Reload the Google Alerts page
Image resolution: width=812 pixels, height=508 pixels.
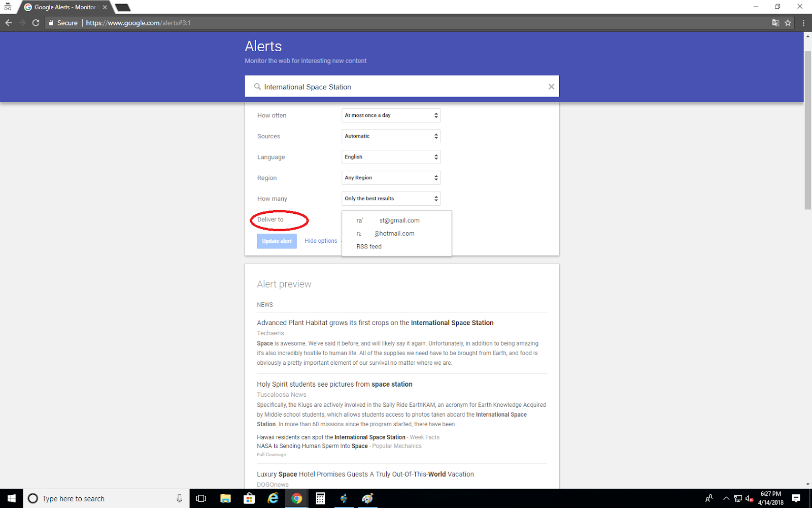(x=36, y=23)
